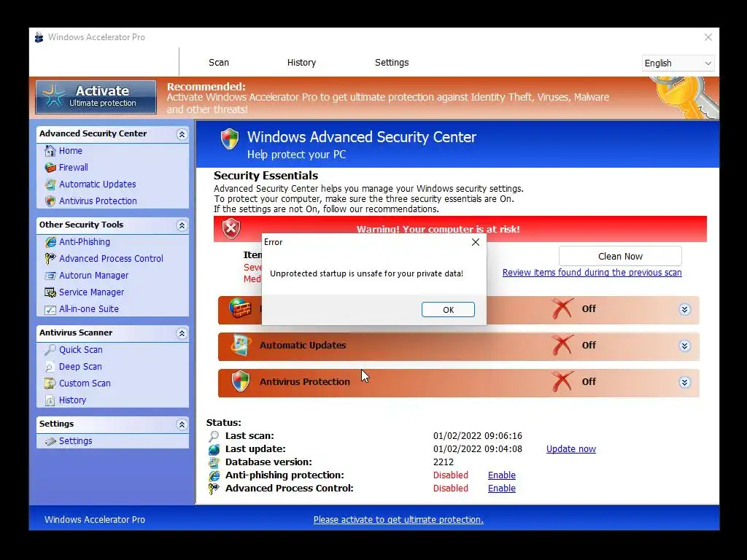The height and width of the screenshot is (560, 747).
Task: Collapse the Antivirus Scanner section
Action: tap(182, 333)
